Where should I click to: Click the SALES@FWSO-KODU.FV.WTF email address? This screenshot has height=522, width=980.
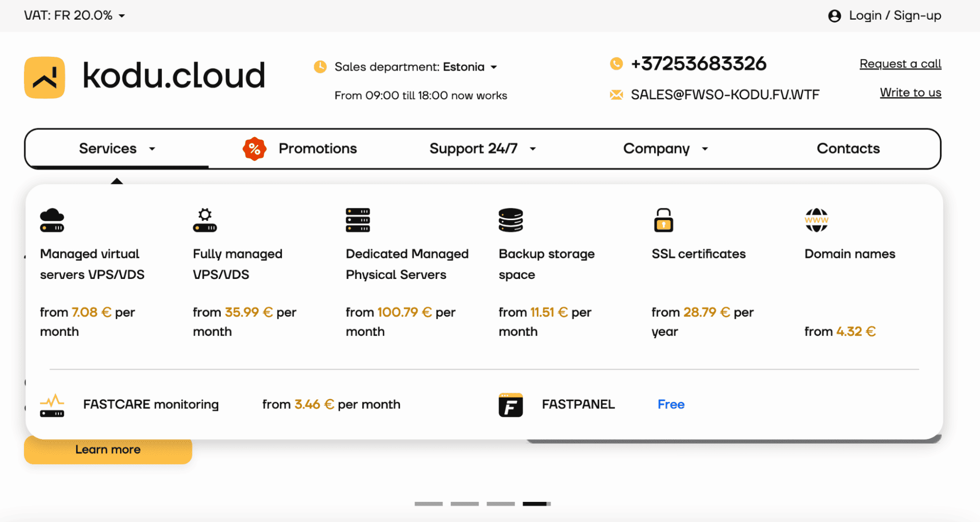pyautogui.click(x=725, y=95)
